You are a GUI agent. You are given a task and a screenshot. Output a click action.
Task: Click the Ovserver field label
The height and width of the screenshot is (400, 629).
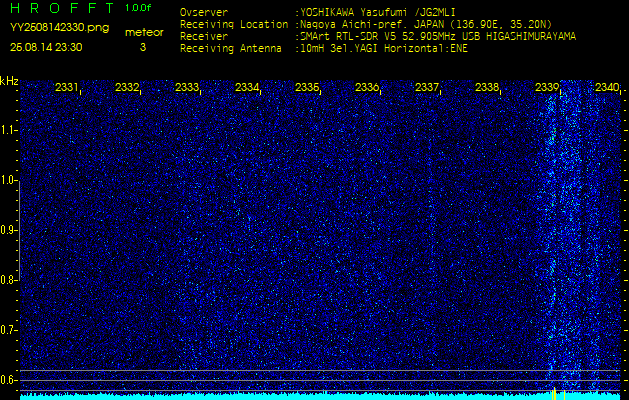coord(204,12)
